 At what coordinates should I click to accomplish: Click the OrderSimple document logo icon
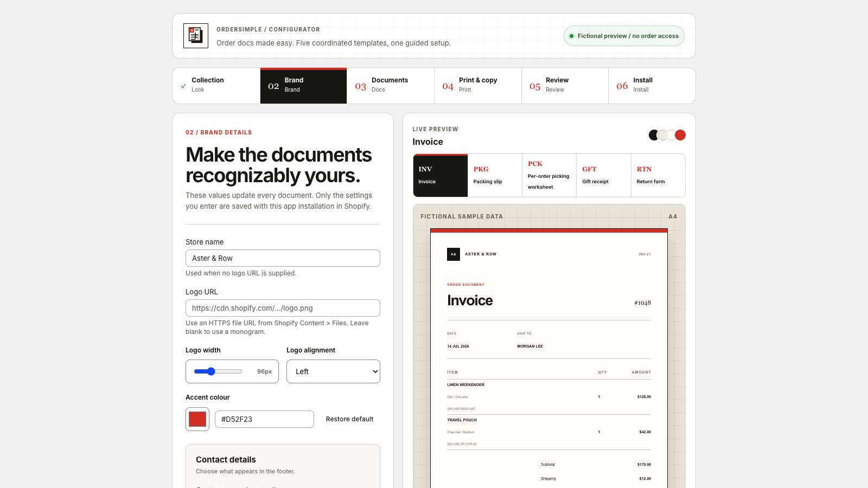coord(196,36)
